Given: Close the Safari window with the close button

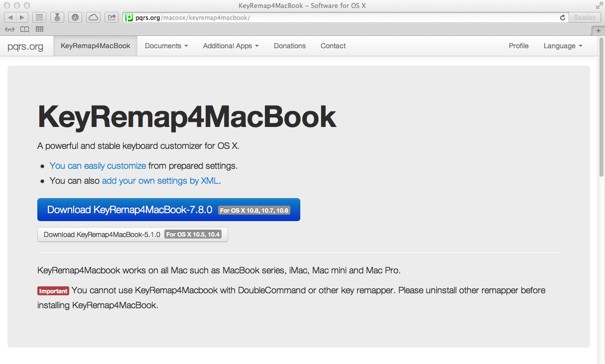Looking at the screenshot, I should pyautogui.click(x=7, y=5).
